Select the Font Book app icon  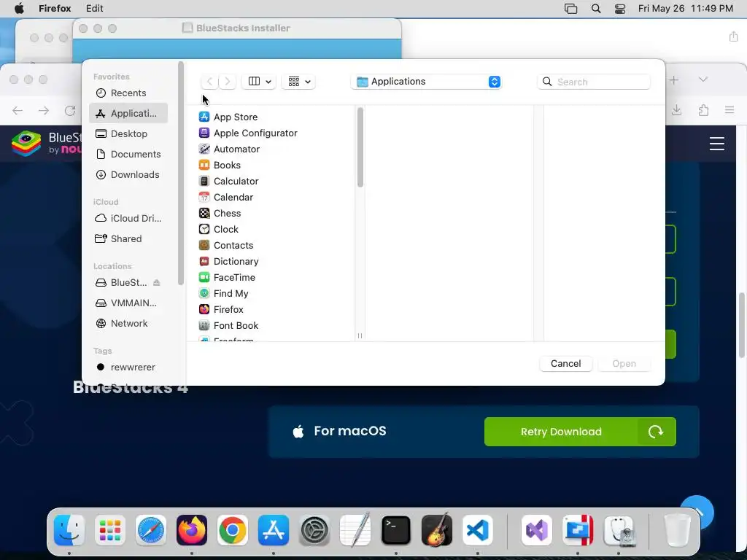click(x=204, y=326)
